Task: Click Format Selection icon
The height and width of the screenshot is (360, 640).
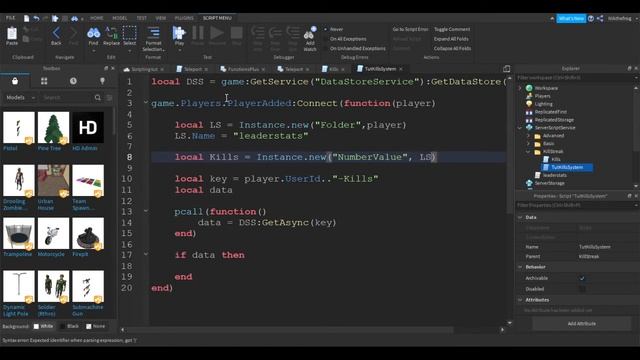Action: coord(153,33)
